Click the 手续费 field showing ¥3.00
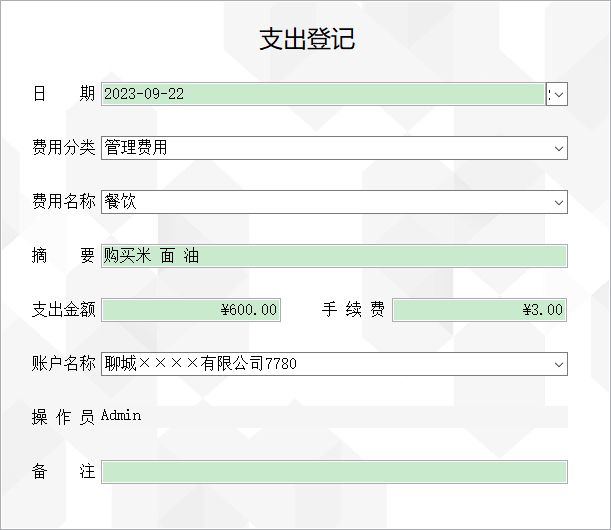Image resolution: width=611 pixels, height=530 pixels. click(x=480, y=310)
